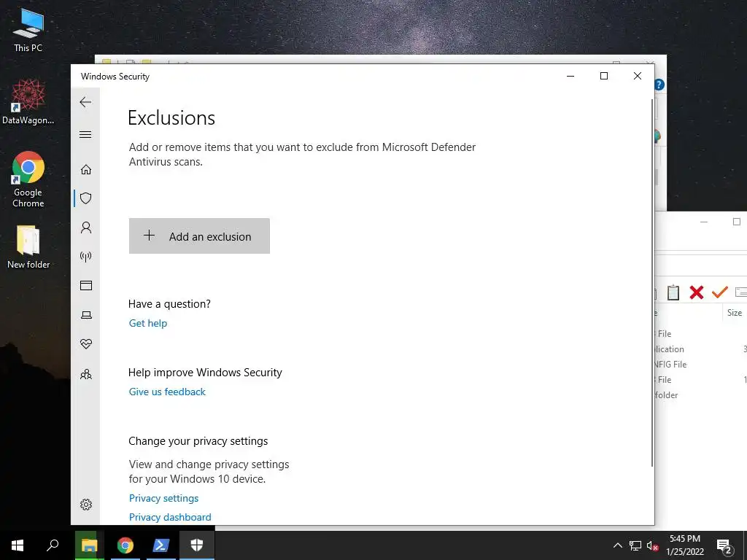Go back using the Windows Security back arrow
Image resolution: width=747 pixels, height=560 pixels.
85,102
